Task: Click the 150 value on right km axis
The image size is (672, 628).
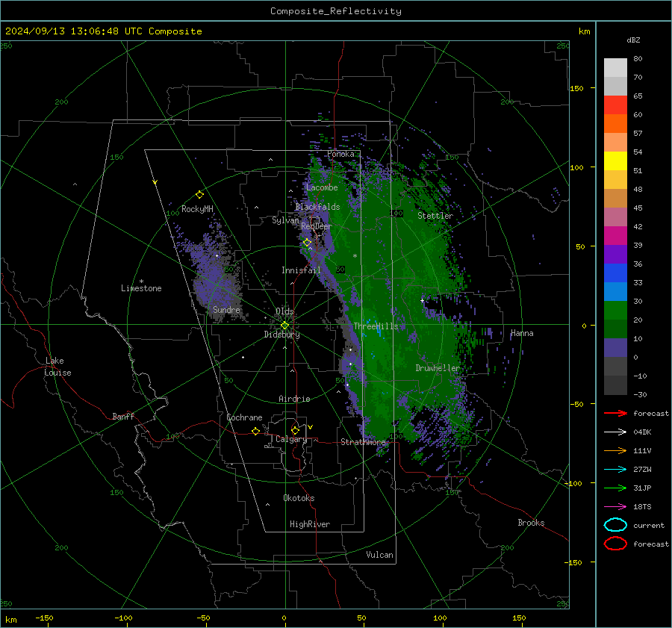Action: (576, 88)
